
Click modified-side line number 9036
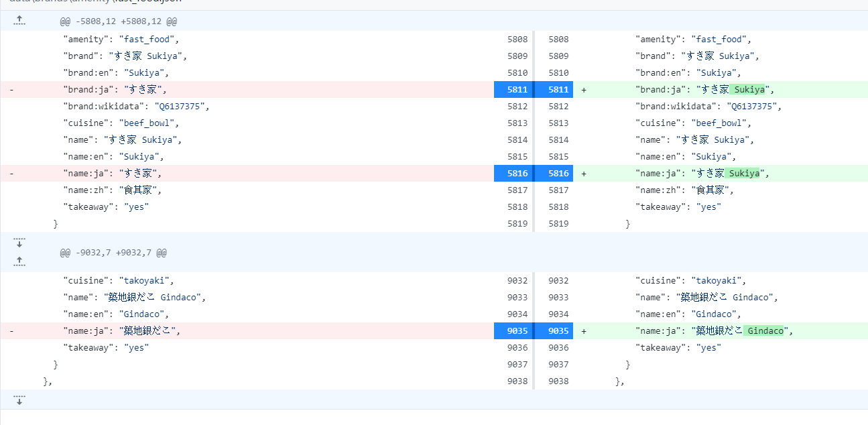point(558,348)
